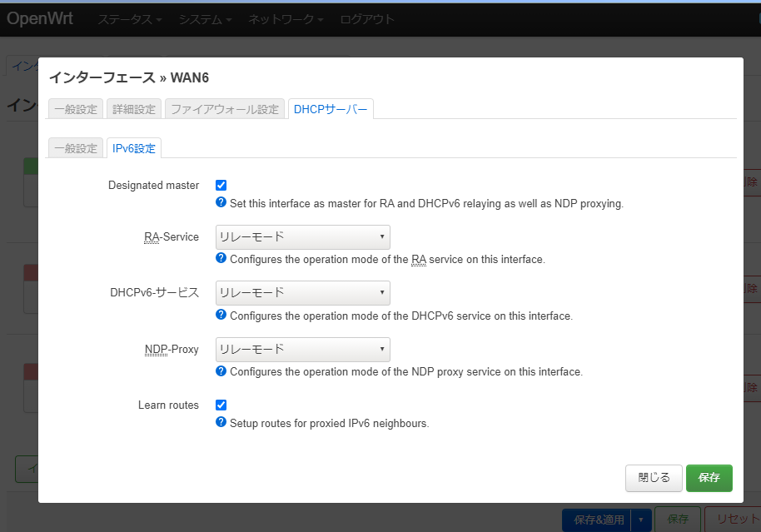Click the DHCPv6-サービス label text

(x=154, y=293)
